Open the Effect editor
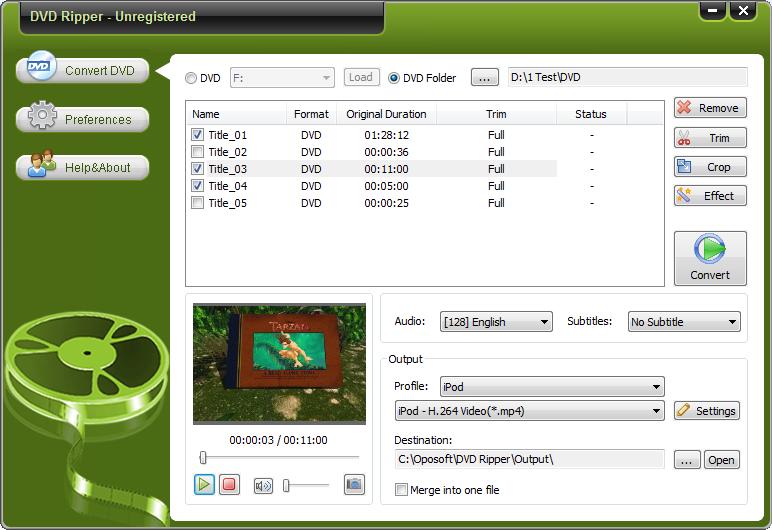The width and height of the screenshot is (772, 530). click(x=710, y=196)
